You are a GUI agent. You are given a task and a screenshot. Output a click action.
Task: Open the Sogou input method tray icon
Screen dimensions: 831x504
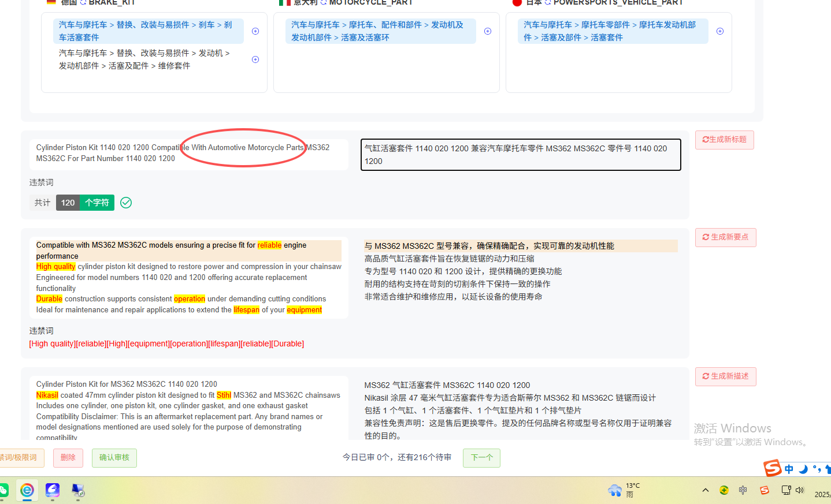pyautogui.click(x=765, y=490)
